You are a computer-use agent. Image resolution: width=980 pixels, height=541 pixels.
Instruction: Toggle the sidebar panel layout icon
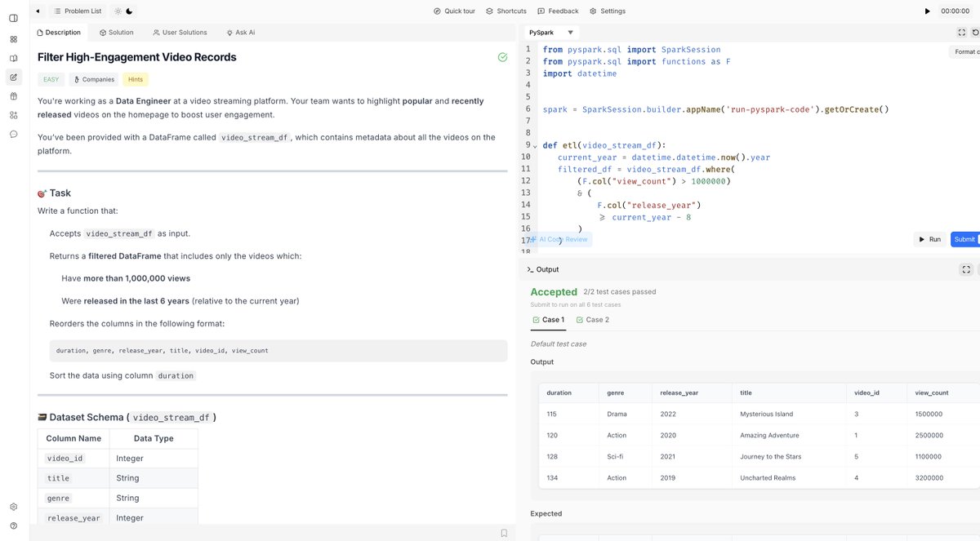13,18
